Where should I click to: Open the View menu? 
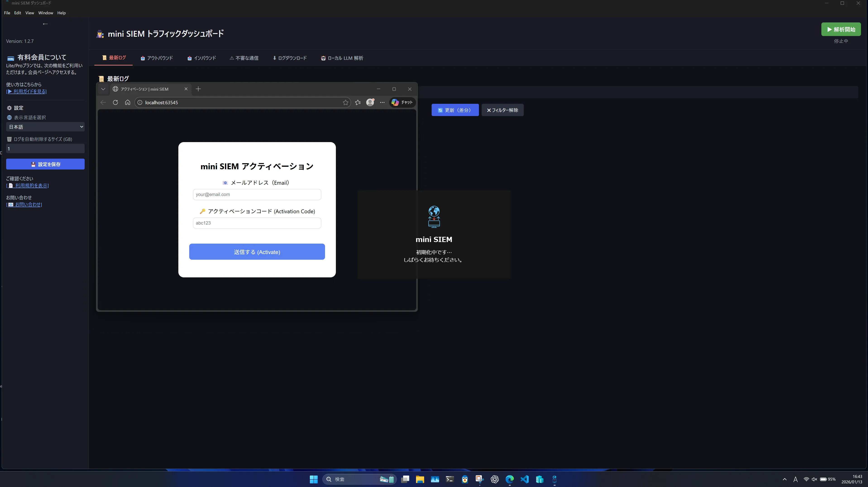pos(29,13)
